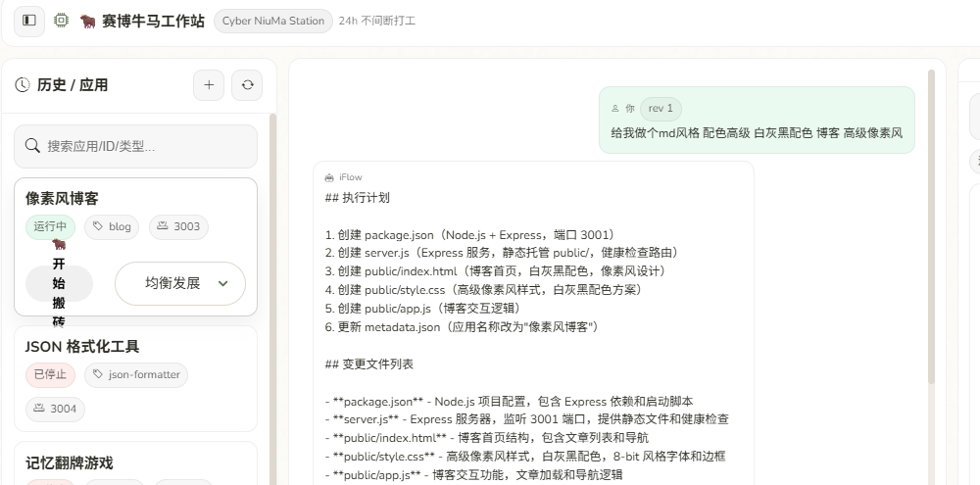Click the search magnifier icon
The width and height of the screenshot is (980, 485).
pos(32,146)
